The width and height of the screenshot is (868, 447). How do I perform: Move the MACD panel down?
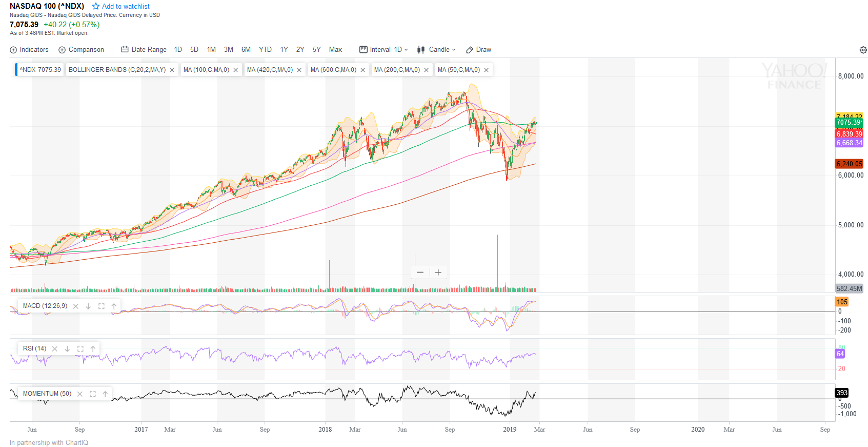point(88,306)
